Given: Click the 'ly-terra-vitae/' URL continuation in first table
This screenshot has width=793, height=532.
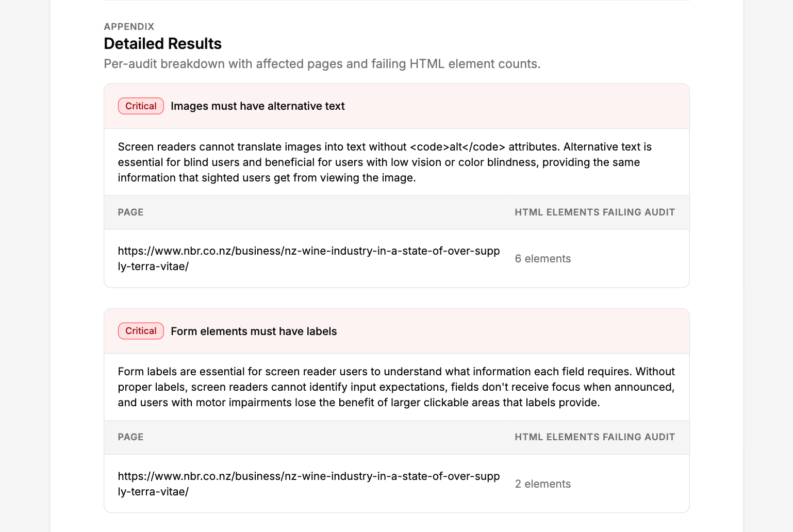Looking at the screenshot, I should click(153, 267).
